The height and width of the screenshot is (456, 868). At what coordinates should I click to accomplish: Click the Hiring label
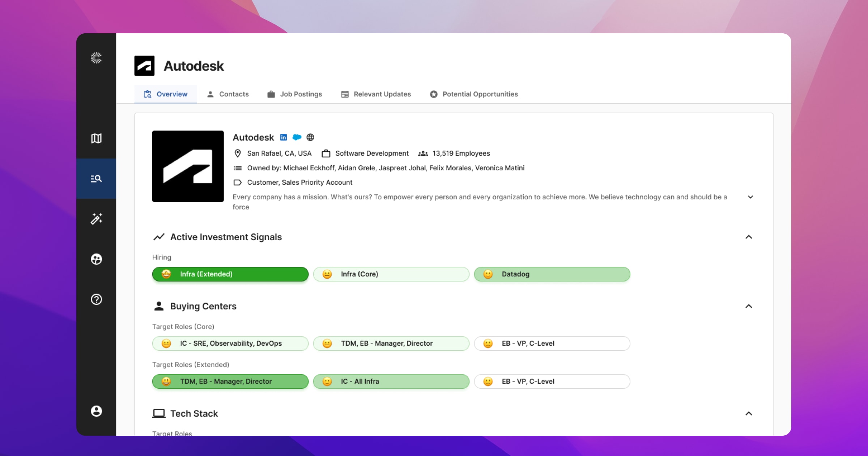click(x=162, y=257)
